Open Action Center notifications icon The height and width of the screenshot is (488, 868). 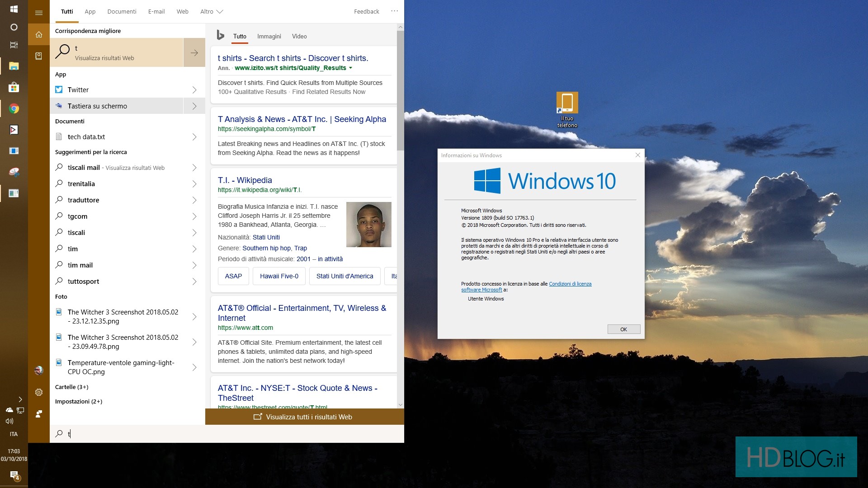tap(14, 475)
